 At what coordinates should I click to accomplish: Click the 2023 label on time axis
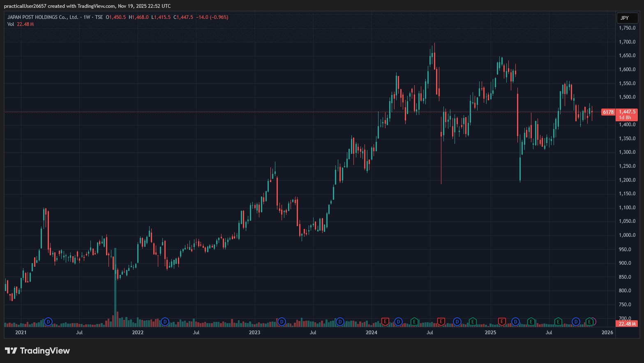[254, 333]
